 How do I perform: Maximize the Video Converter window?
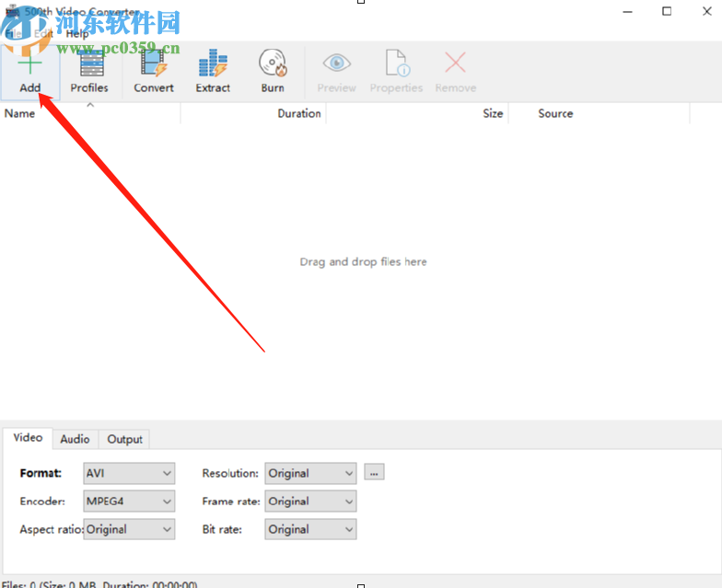click(667, 11)
